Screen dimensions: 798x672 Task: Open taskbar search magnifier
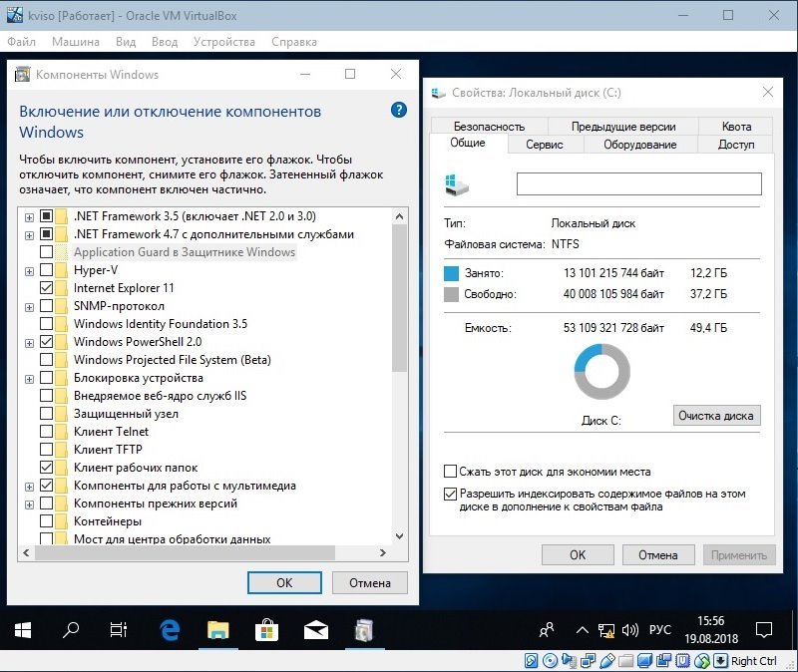70,630
